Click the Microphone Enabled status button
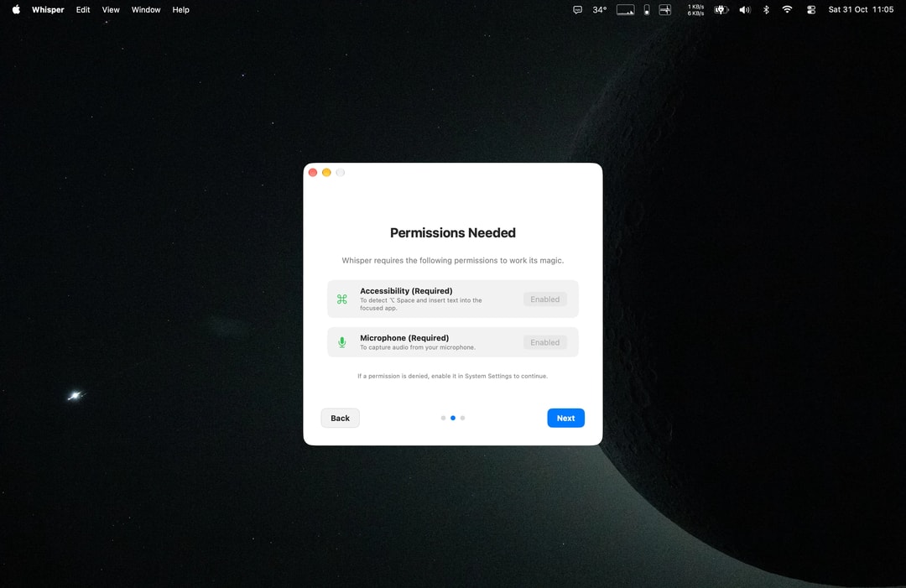Viewport: 906px width, 588px height. tap(545, 342)
